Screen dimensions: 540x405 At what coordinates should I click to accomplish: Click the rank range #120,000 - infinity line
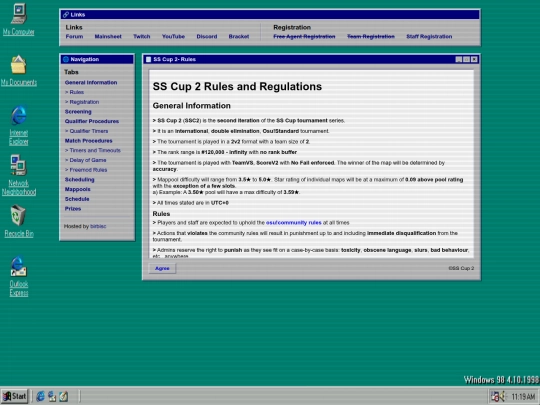[x=225, y=152]
